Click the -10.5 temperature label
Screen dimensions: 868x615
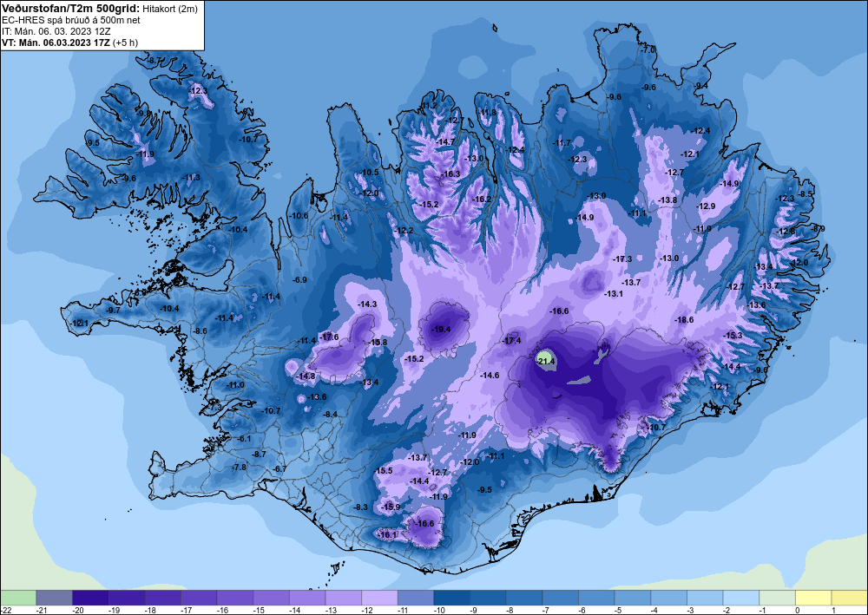(x=369, y=173)
